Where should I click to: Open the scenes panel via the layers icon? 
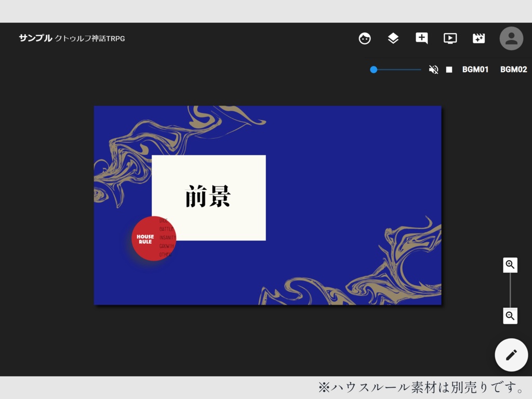(x=393, y=38)
